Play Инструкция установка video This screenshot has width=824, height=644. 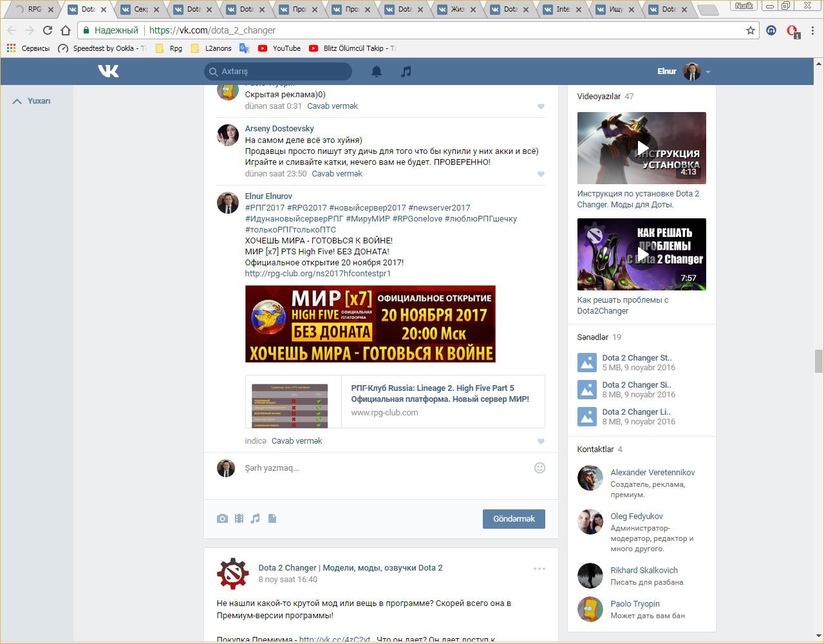click(x=642, y=148)
